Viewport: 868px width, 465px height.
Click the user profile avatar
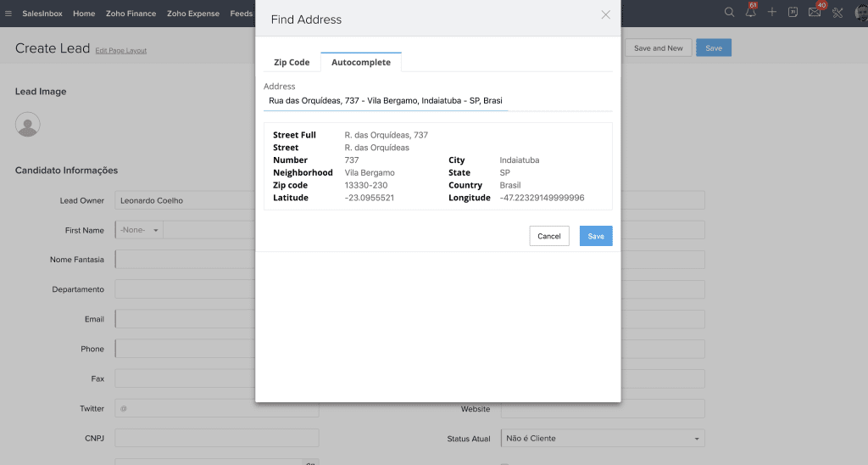pos(860,13)
